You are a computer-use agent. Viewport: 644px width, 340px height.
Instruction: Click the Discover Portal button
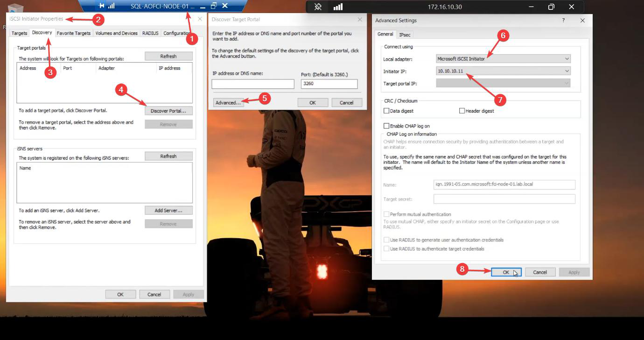click(x=168, y=111)
